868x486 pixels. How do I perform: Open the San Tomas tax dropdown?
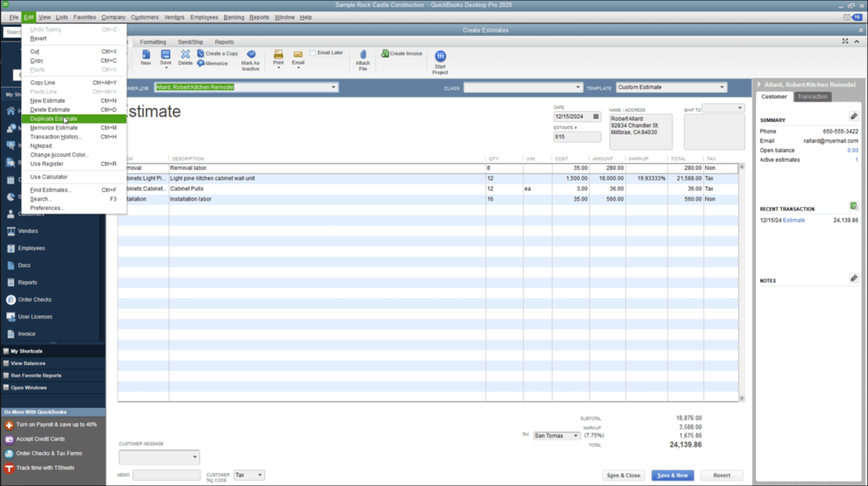pos(574,435)
